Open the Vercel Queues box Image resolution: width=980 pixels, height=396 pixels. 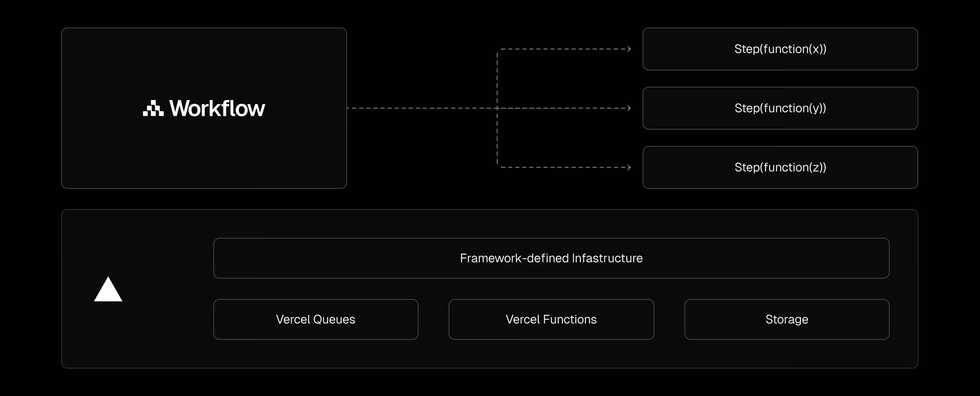tap(315, 319)
